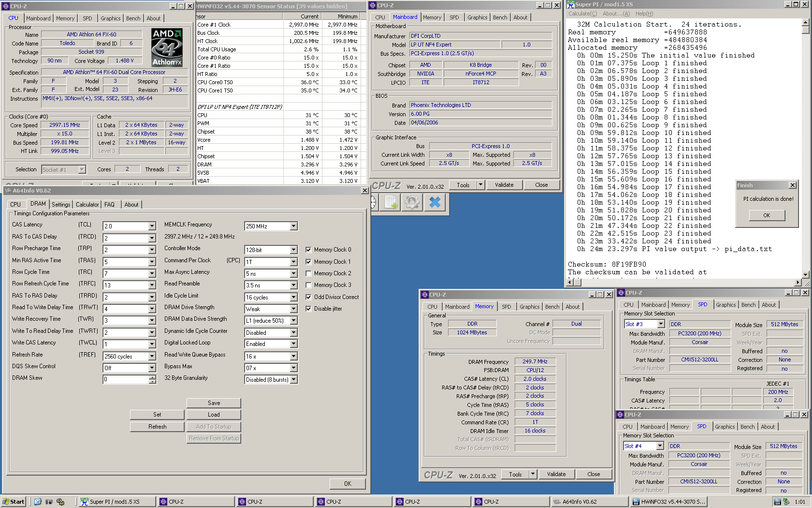Click Save button in A64Info
The image size is (812, 508).
coord(214,403)
